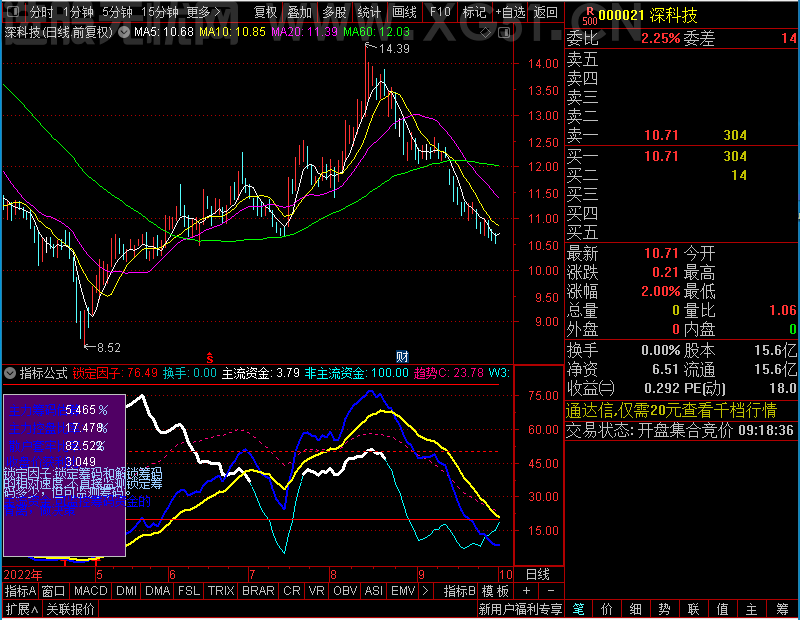The image size is (800, 620).
Task: Switch indicator to BRAR
Action: click(x=258, y=591)
